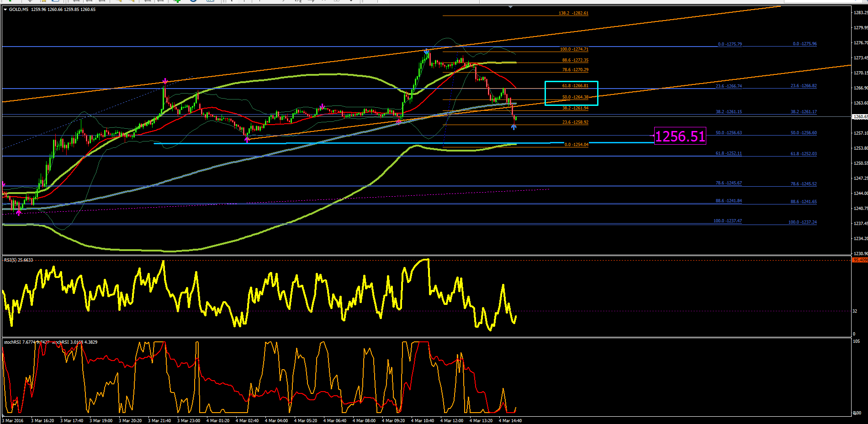Click the chart shift marker triangle at the top
The image size is (868, 424).
510,7
